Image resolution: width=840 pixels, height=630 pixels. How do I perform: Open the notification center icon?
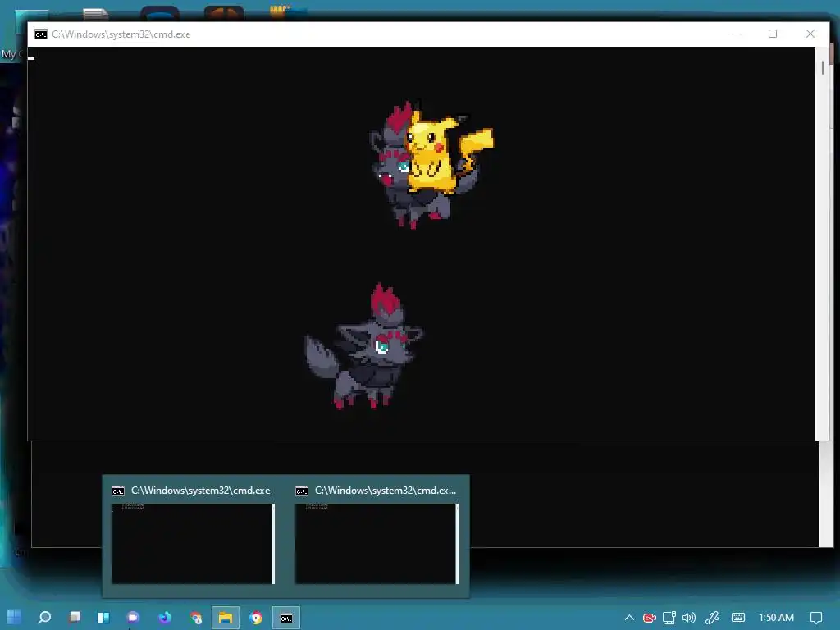pyautogui.click(x=816, y=618)
